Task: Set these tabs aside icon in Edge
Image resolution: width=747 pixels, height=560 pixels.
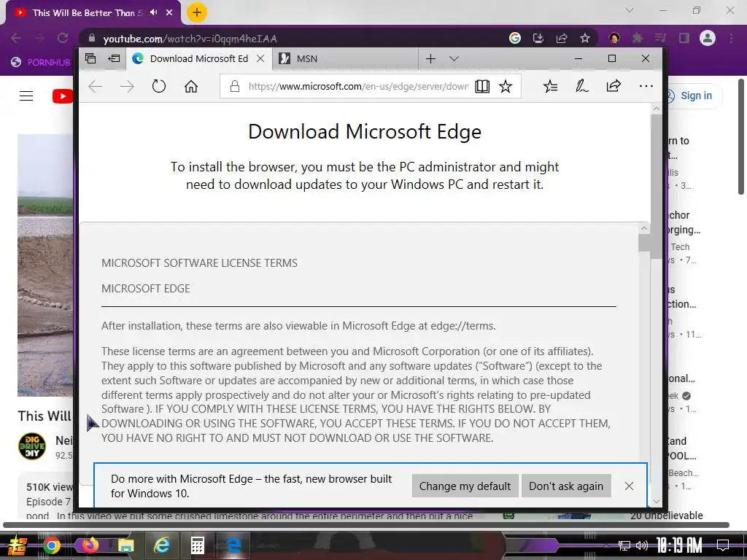Action: [x=114, y=58]
